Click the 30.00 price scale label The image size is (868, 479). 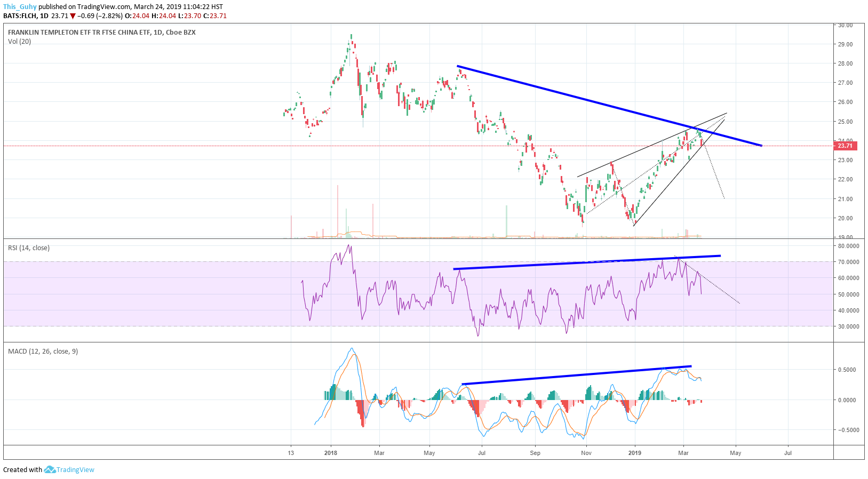click(x=845, y=25)
